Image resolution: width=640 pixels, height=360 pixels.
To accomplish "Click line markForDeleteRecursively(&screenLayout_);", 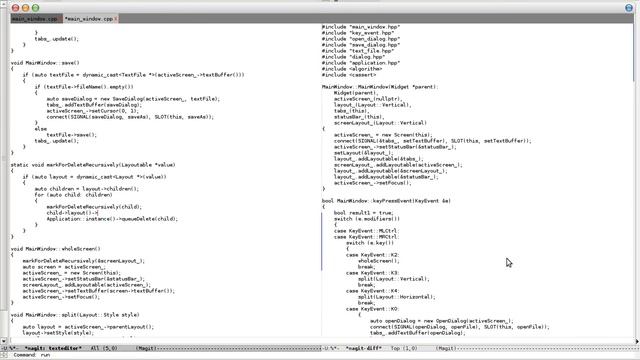I will pyautogui.click(x=84, y=261).
